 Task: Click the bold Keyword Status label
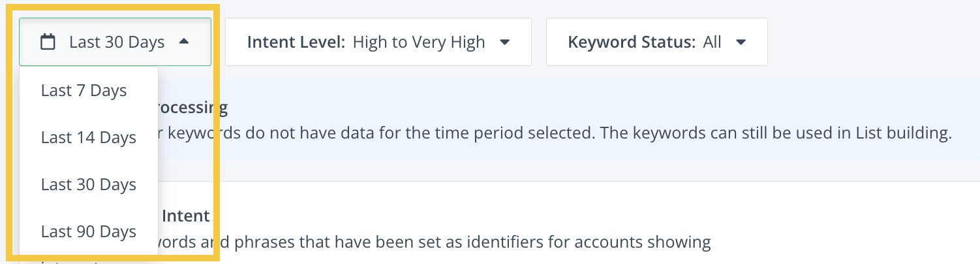(x=632, y=42)
